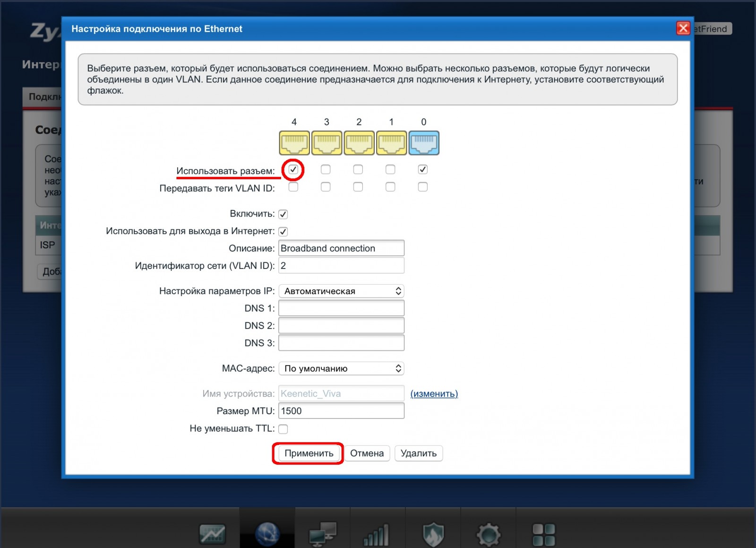Open the system settings gear icon

click(488, 535)
